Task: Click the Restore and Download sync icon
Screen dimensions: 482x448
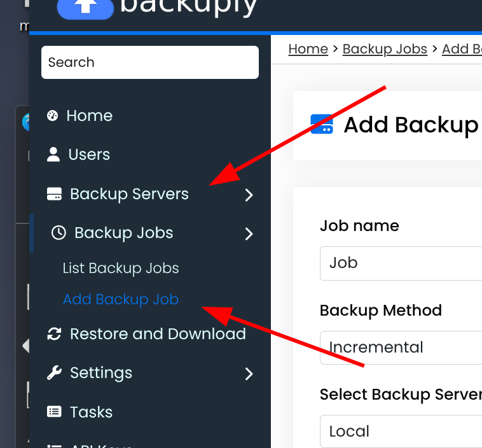Action: coord(54,334)
